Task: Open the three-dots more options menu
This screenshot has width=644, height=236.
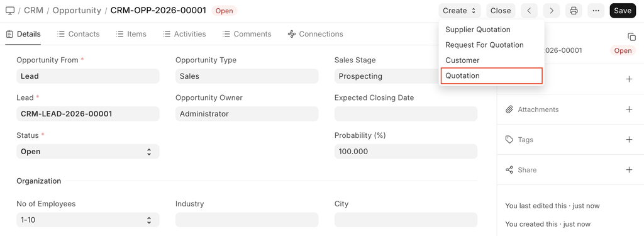Action: pyautogui.click(x=596, y=11)
